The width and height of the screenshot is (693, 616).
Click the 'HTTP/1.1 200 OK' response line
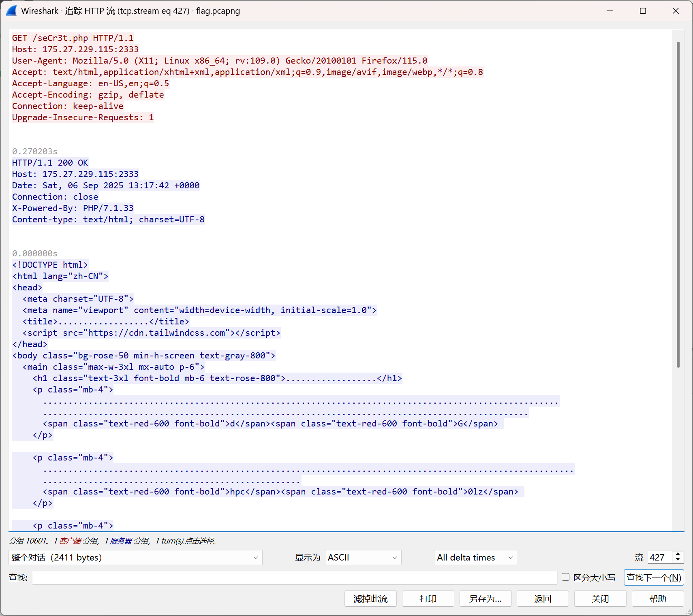[x=50, y=163]
